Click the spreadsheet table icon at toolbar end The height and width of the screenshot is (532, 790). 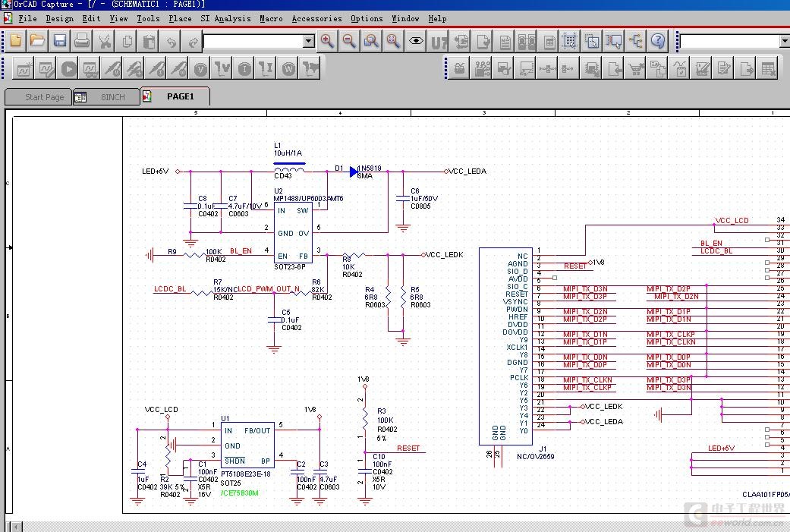click(x=768, y=68)
